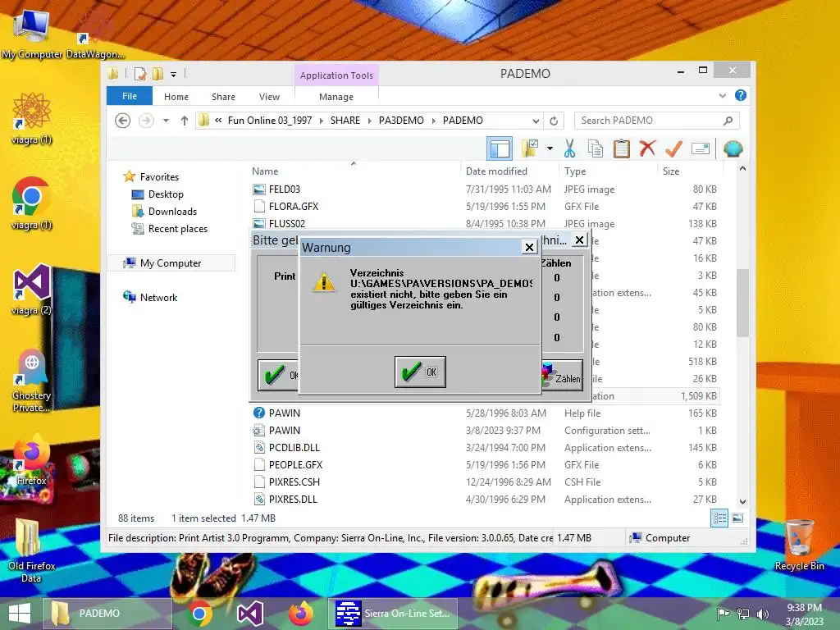Close the 'Bitte geben' dialog behind Warnung
This screenshot has width=840, height=630.
tap(579, 240)
